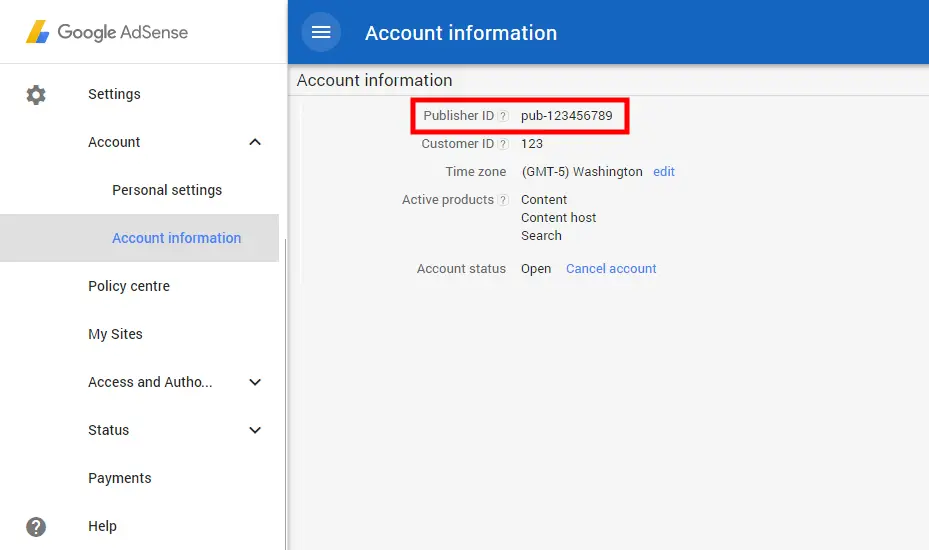
Task: Open the Publisher ID help tooltip icon
Action: 503,116
